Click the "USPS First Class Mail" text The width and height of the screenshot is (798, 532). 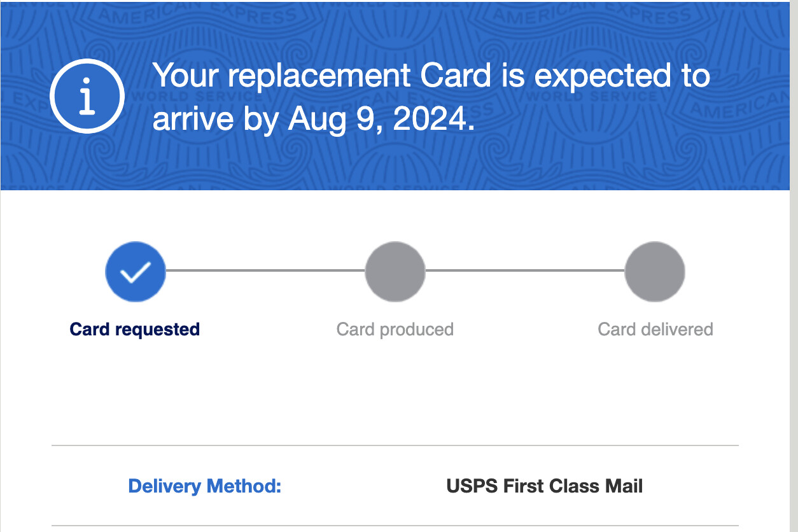point(544,486)
